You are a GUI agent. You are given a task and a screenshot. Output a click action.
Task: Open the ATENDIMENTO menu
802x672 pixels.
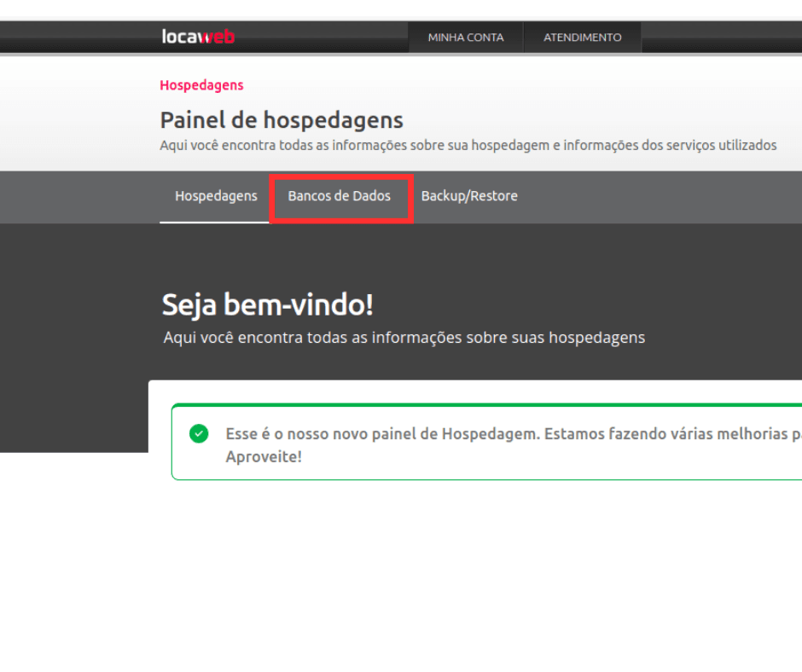583,38
